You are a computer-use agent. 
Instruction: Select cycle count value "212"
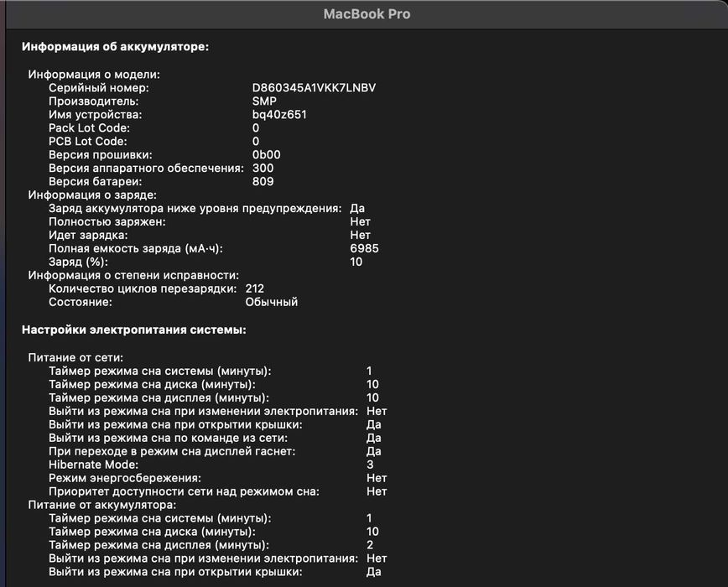254,288
